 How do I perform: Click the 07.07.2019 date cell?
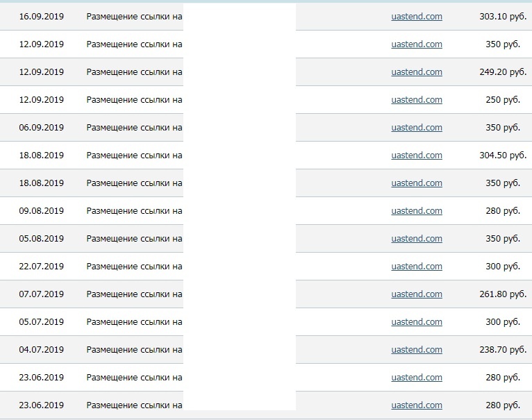pyautogui.click(x=41, y=294)
